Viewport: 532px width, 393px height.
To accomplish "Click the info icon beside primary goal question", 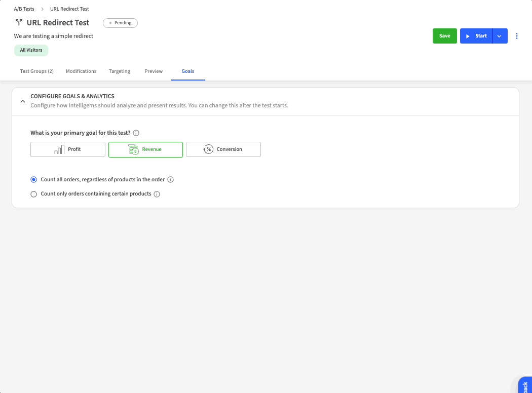I will 136,133.
